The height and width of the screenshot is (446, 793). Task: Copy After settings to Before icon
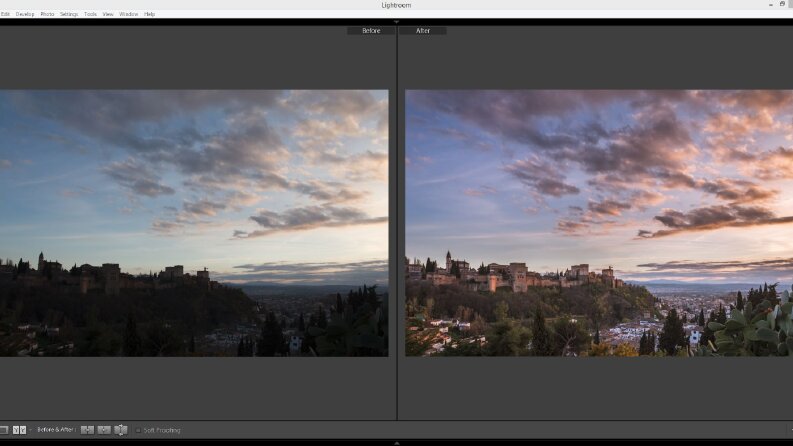pos(104,430)
